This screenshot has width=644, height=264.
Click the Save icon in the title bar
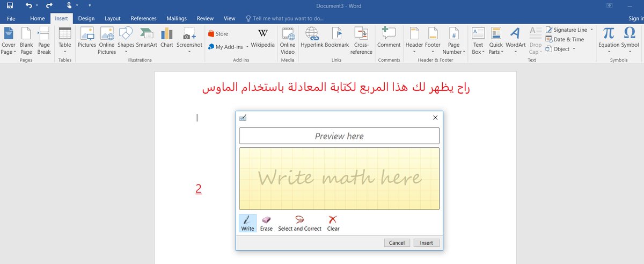(10, 5)
